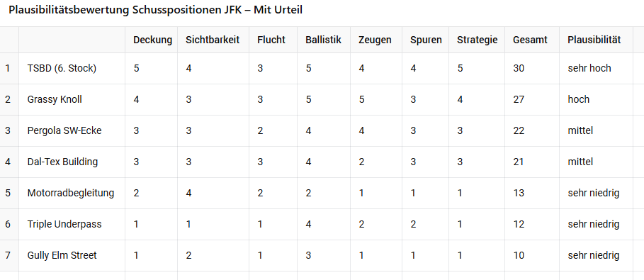
Task: Select the Gesamt column header
Action: click(x=532, y=40)
